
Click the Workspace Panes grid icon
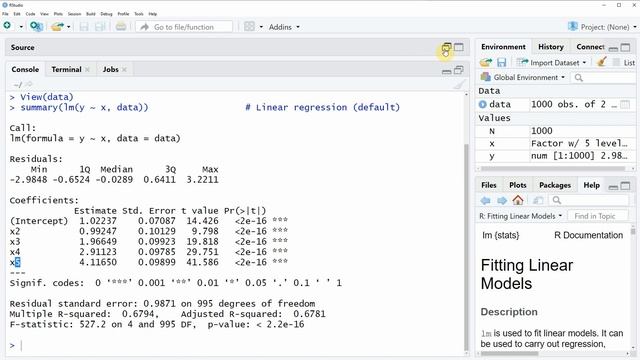tap(249, 27)
